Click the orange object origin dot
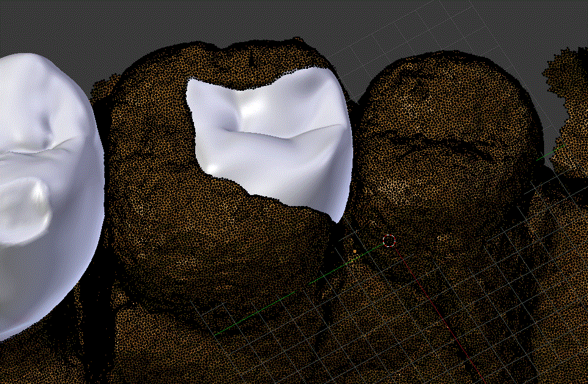The height and width of the screenshot is (384, 588). click(x=355, y=251)
